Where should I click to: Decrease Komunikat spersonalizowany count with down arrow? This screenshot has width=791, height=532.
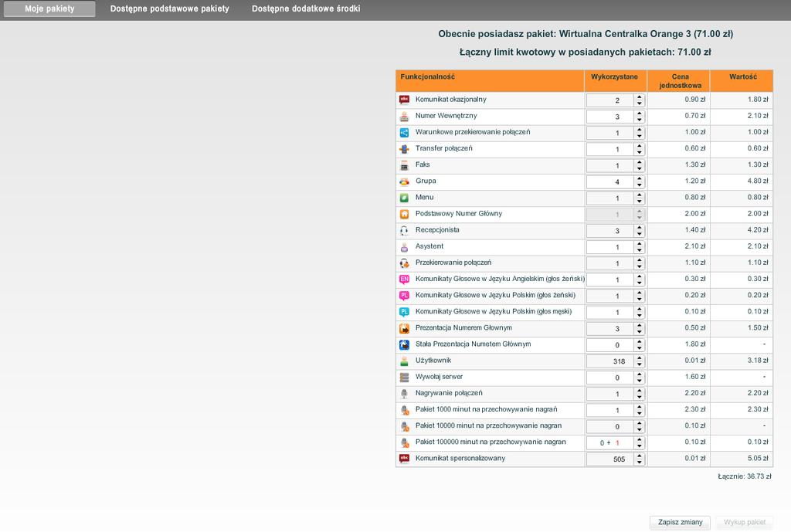click(x=639, y=463)
